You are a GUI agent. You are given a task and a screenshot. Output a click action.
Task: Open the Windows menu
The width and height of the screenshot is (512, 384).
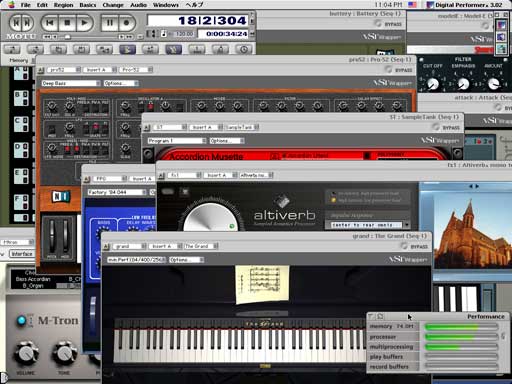166,5
